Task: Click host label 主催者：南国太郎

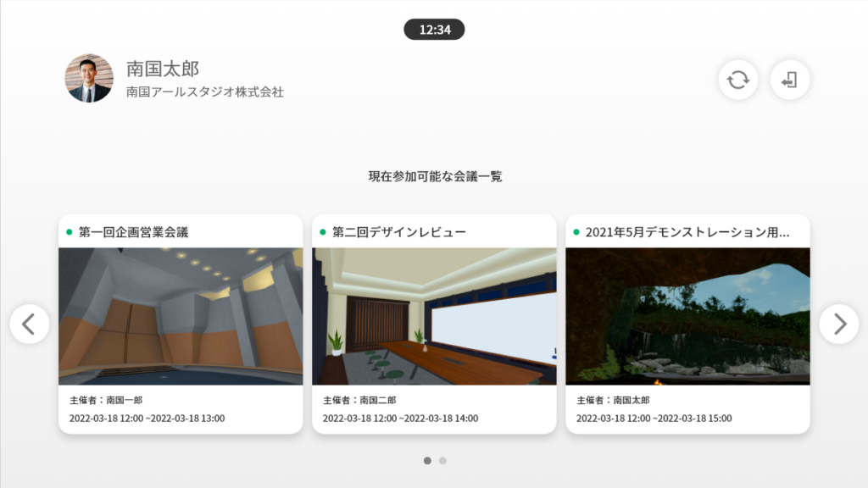Action: [613, 400]
